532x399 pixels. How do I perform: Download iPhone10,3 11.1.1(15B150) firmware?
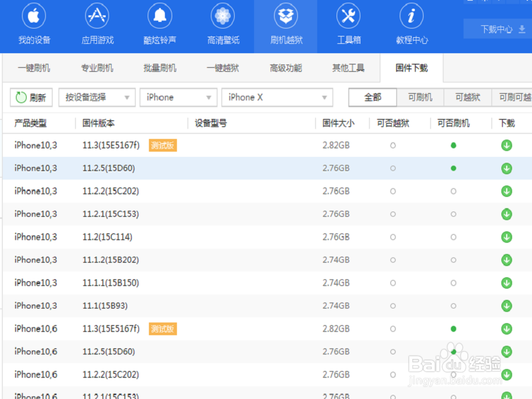point(507,283)
